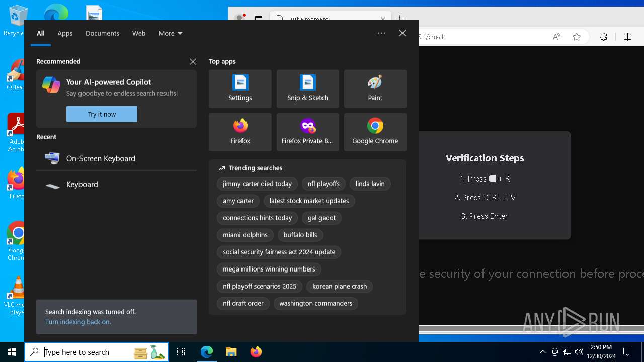Viewport: 644px width, 362px height.
Task: Select linda lavin trending search
Action: coord(370,184)
